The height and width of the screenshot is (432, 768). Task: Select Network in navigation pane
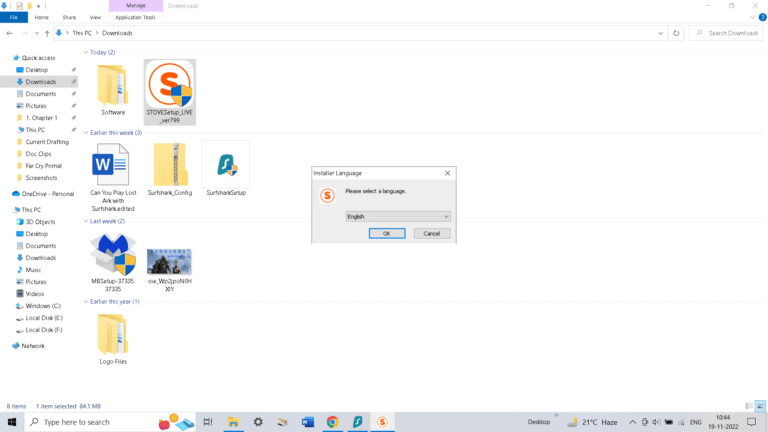coord(33,346)
